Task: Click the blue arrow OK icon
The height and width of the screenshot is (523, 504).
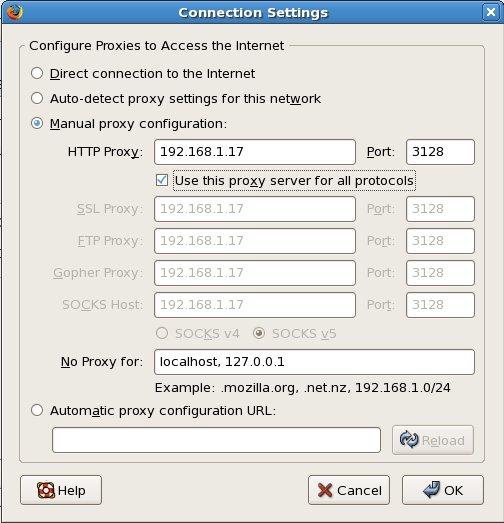Action: tap(431, 490)
